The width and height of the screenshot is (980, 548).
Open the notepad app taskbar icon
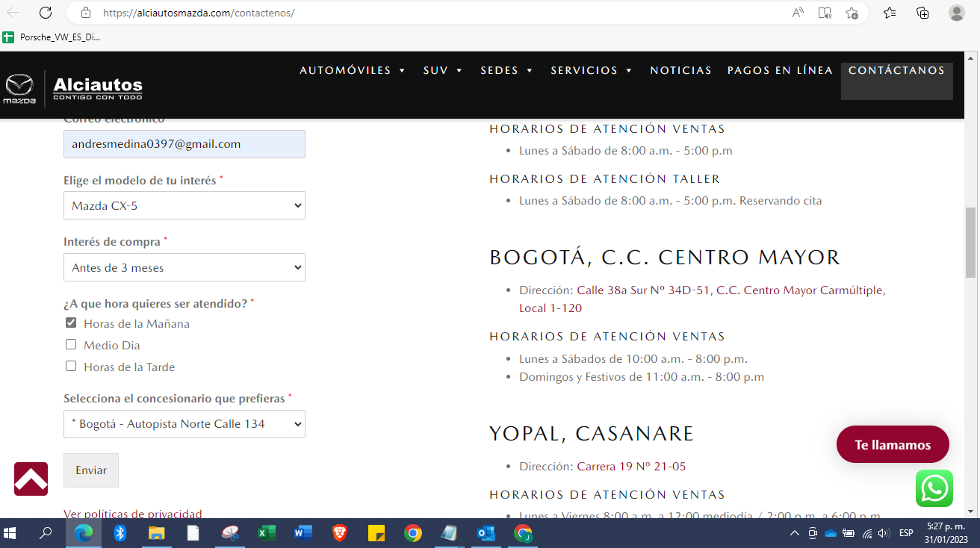click(450, 533)
